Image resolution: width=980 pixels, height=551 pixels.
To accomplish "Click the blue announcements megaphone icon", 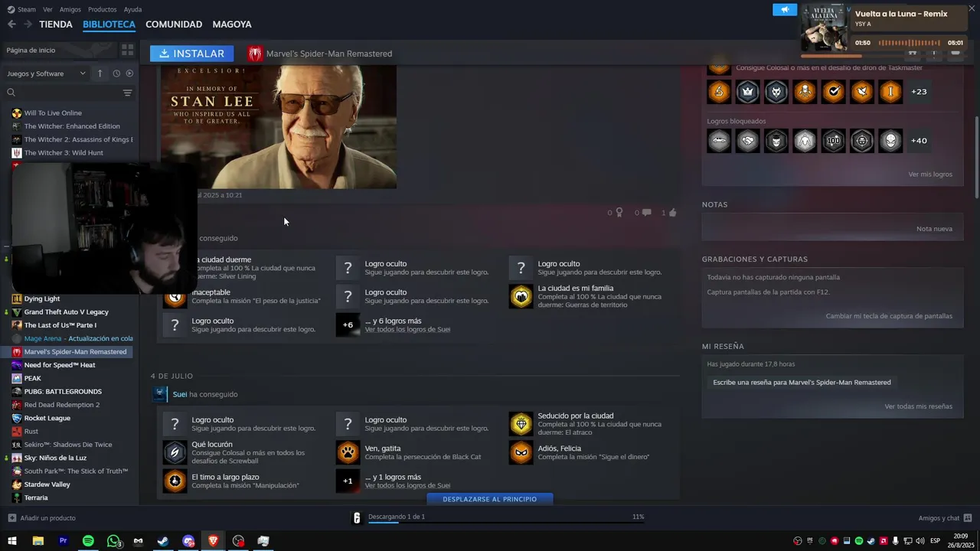I will click(784, 9).
